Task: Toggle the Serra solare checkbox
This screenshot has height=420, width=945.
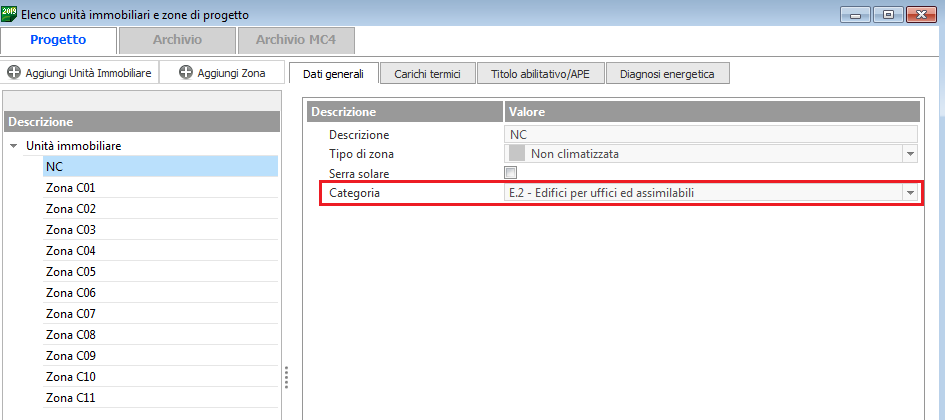Action: [510, 173]
